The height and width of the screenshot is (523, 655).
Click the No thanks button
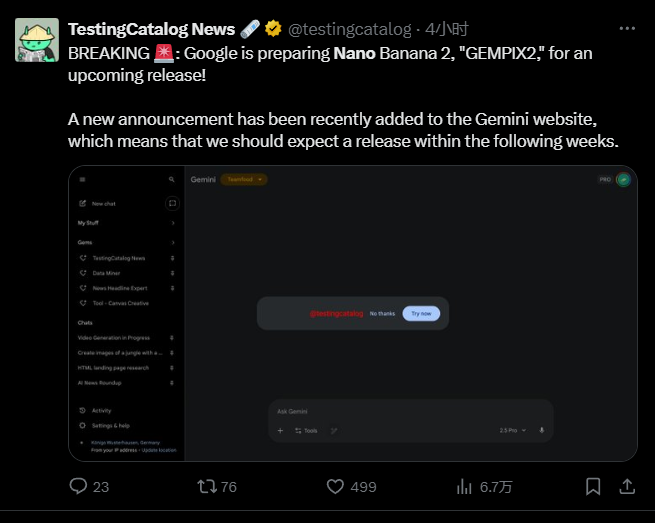[x=382, y=314]
